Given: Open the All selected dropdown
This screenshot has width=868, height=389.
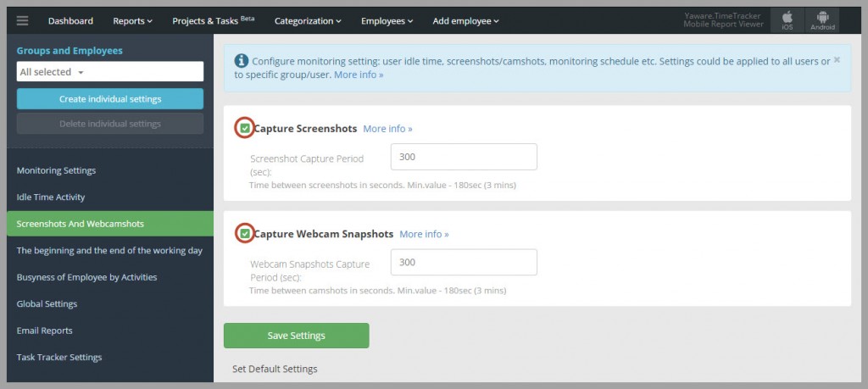Looking at the screenshot, I should pos(110,72).
